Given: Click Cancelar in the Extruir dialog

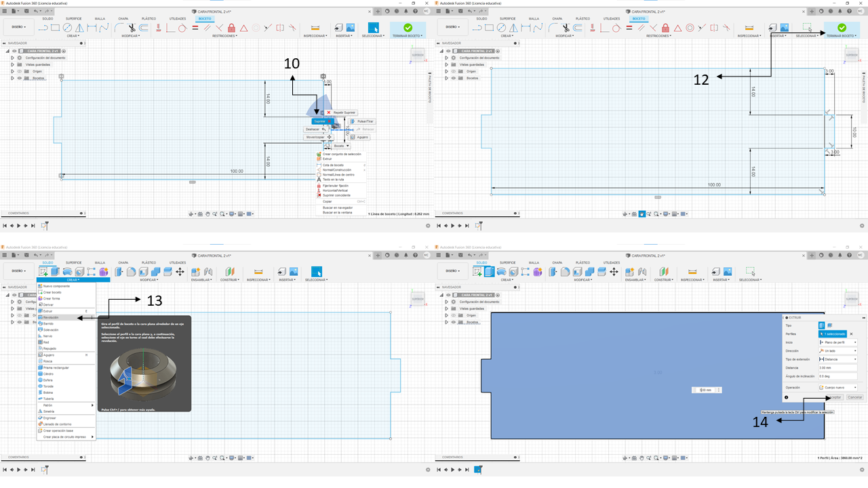Looking at the screenshot, I should [x=855, y=397].
